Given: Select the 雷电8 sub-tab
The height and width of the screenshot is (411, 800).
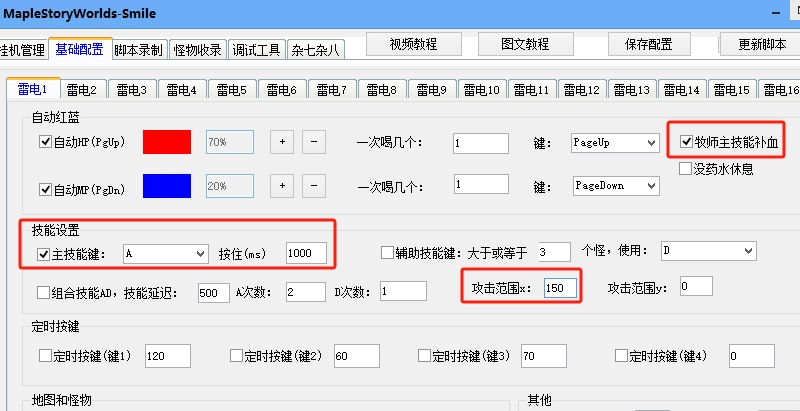Looking at the screenshot, I should click(x=382, y=90).
